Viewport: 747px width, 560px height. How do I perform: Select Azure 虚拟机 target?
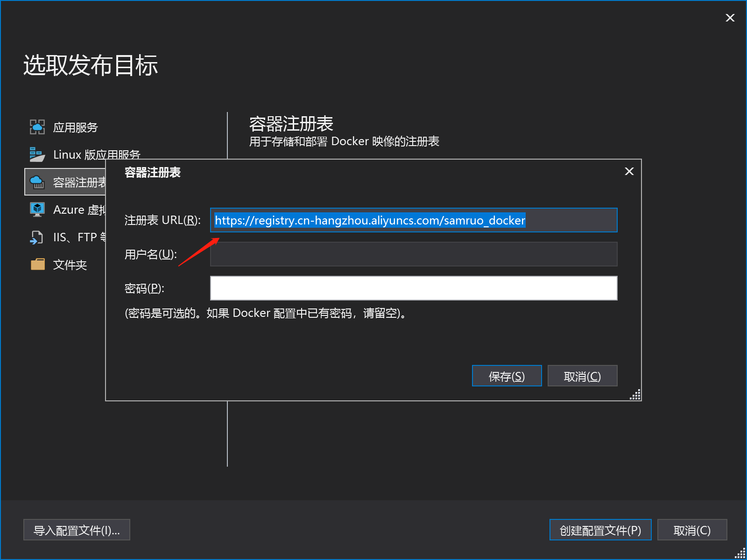pos(79,210)
